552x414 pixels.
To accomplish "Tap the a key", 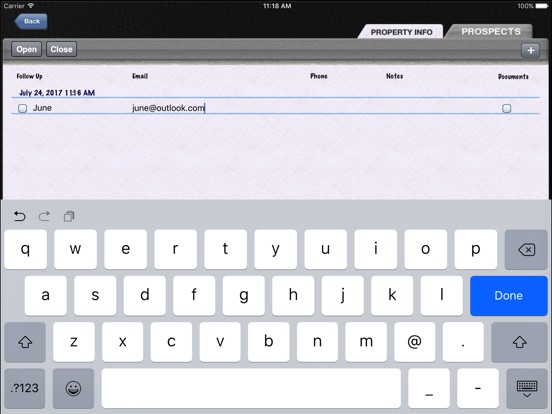I will [x=45, y=296].
